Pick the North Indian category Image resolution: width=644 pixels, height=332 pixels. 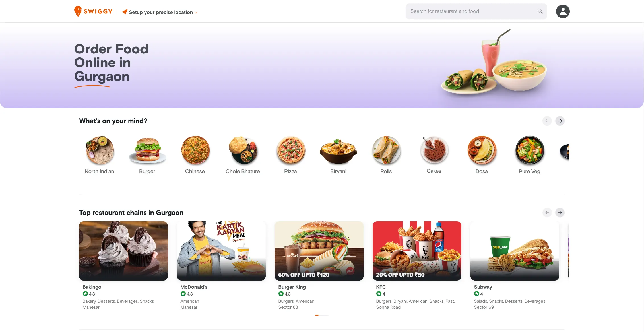point(99,155)
